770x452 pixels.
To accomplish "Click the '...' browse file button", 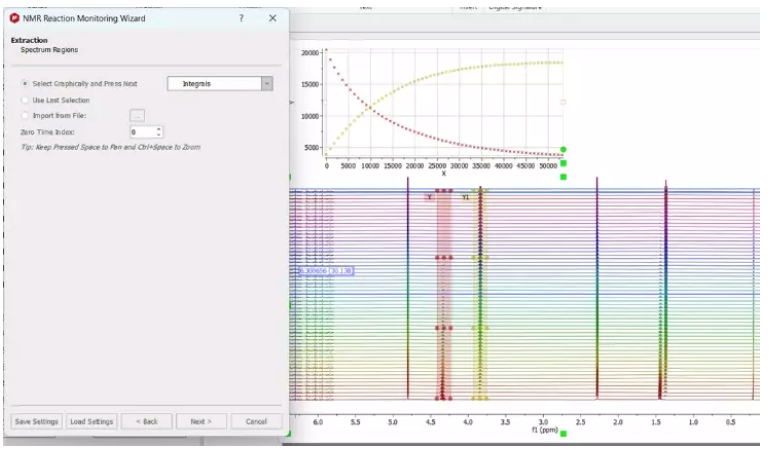I will point(138,116).
